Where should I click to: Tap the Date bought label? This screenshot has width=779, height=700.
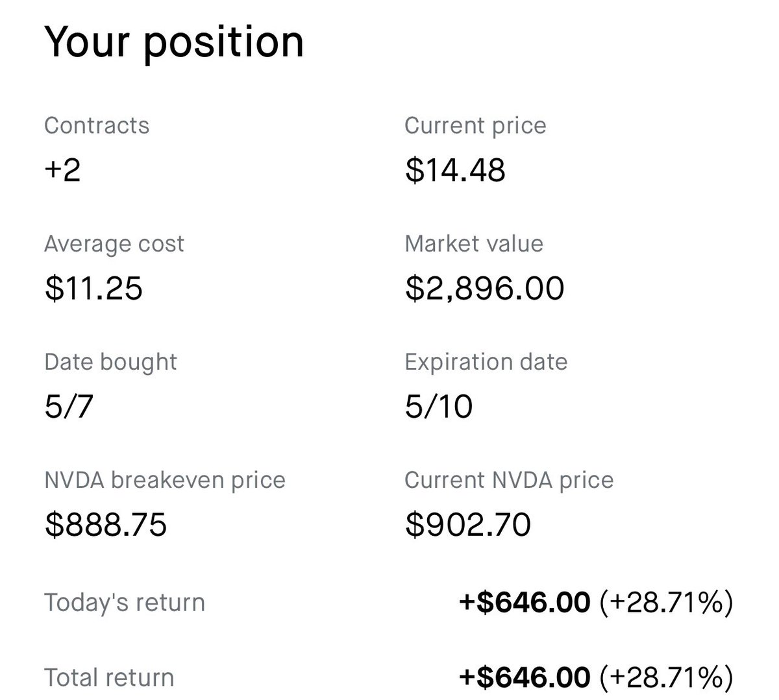click(110, 362)
